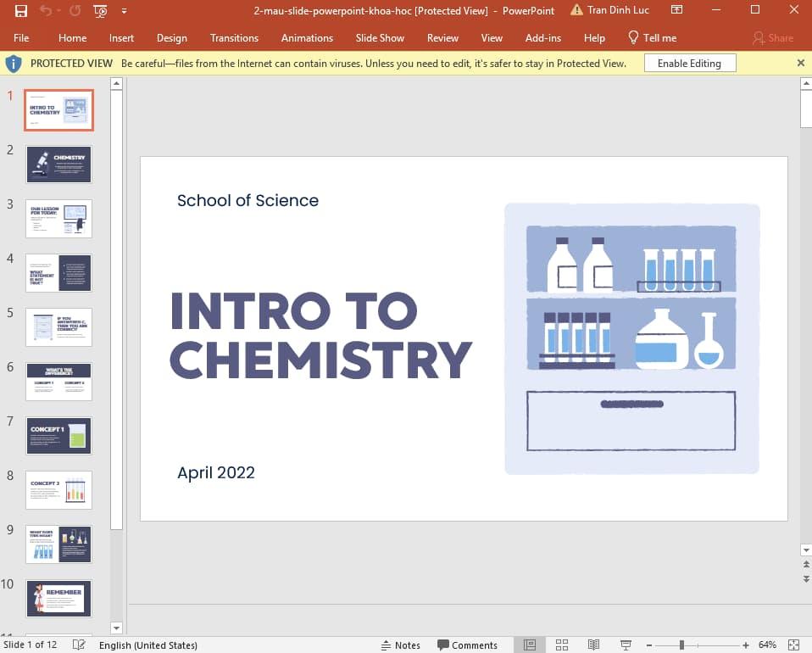The width and height of the screenshot is (812, 653).
Task: Select slide 7 Concept 1 thumbnail
Action: [x=58, y=435]
